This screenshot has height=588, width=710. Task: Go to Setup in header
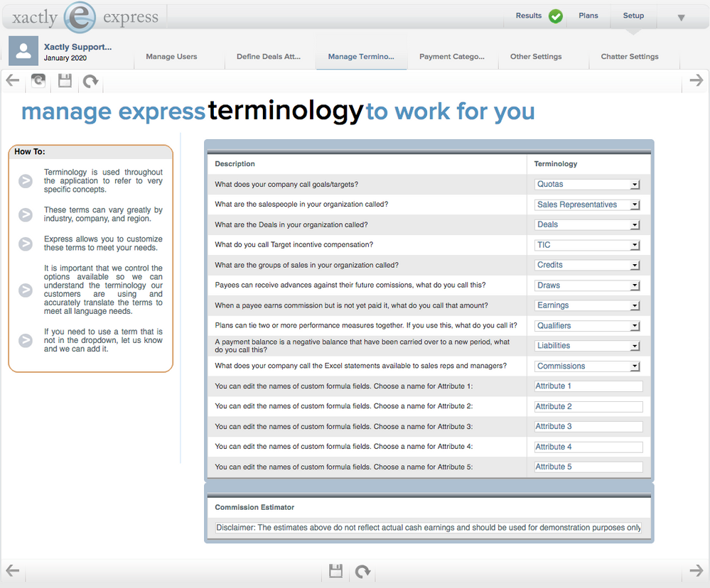(633, 16)
